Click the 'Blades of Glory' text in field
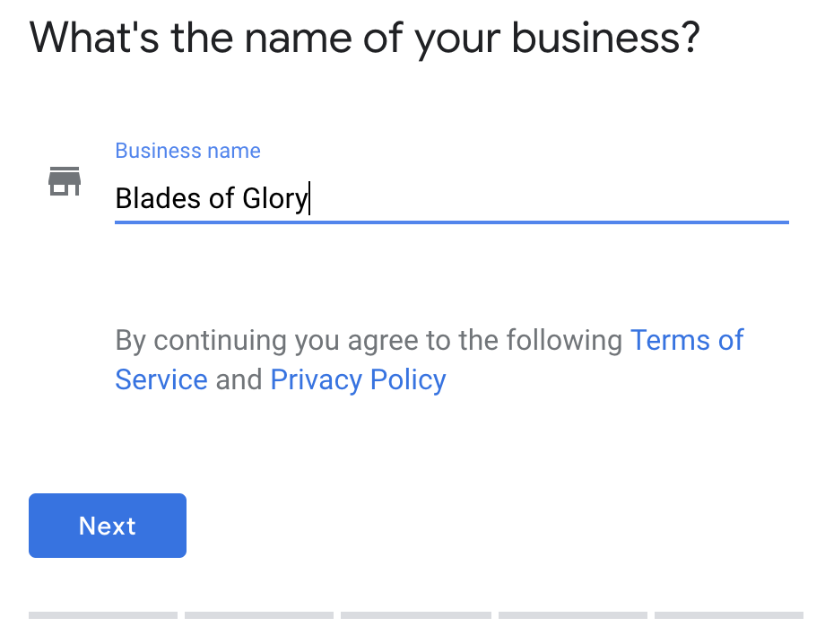The image size is (825, 644). click(x=212, y=199)
